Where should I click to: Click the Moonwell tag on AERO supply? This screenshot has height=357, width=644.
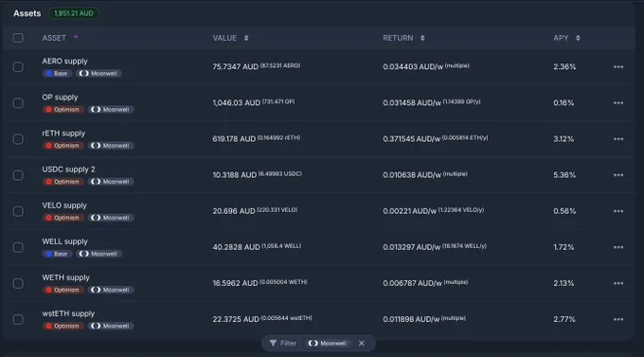pos(98,74)
